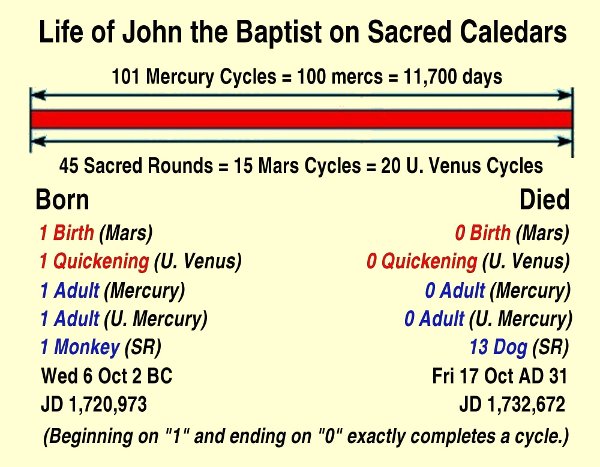Click the "101 Mercury Cycles" line of text
Screen dimensions: 600x467
tap(301, 74)
